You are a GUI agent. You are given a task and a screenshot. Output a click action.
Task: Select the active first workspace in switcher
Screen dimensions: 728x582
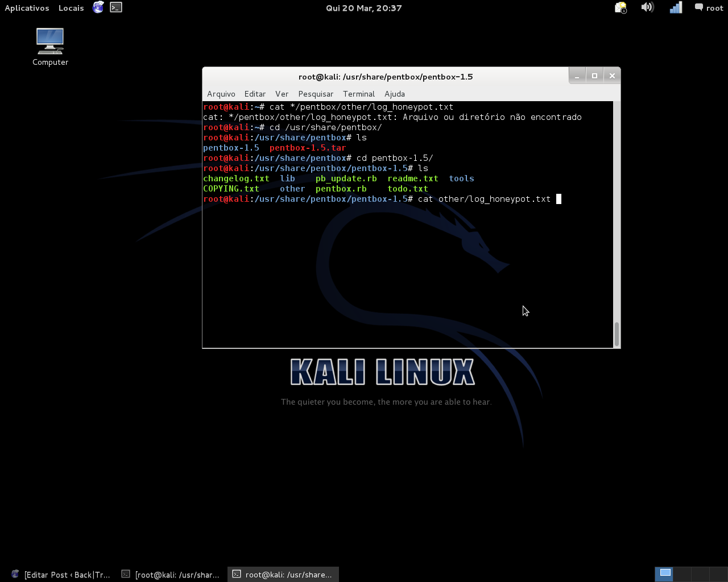pyautogui.click(x=664, y=574)
